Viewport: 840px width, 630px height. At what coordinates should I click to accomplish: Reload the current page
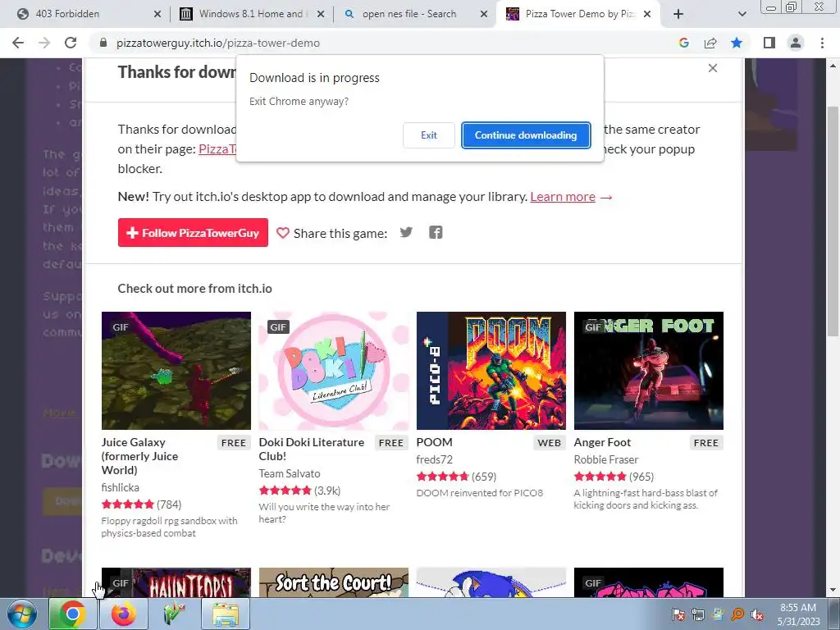(71, 43)
